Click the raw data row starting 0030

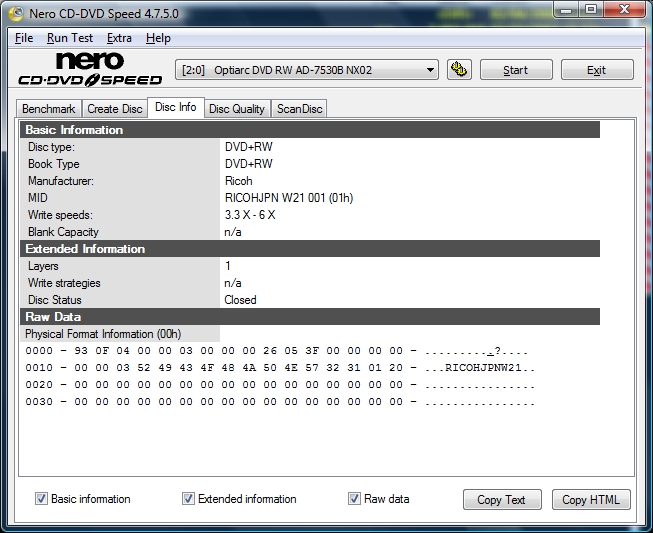tap(280, 402)
